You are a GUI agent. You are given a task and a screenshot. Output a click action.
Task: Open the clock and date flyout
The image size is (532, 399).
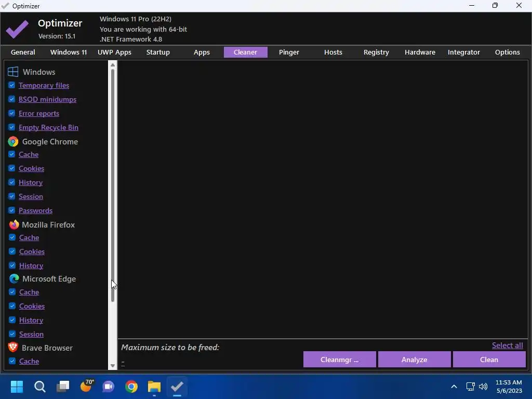pyautogui.click(x=509, y=387)
